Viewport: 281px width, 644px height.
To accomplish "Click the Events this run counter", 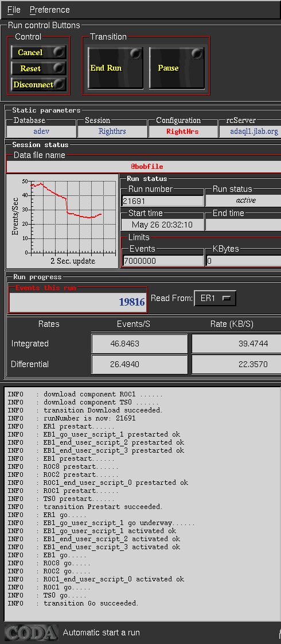I will pos(77,302).
